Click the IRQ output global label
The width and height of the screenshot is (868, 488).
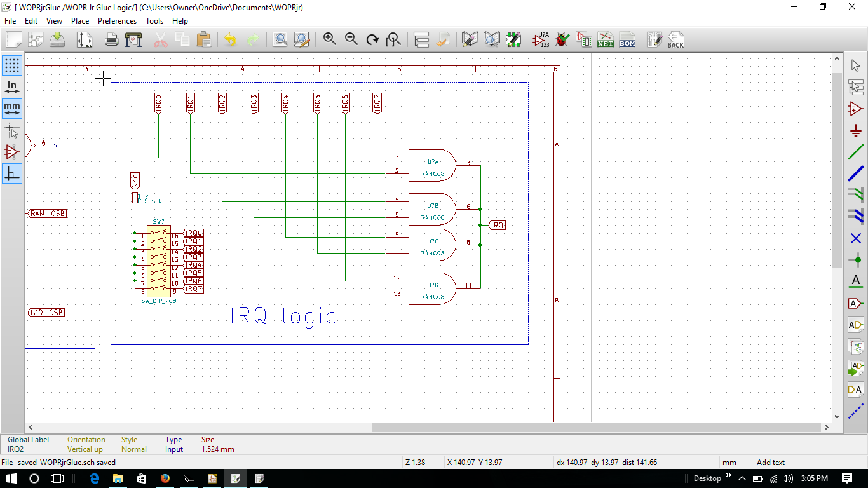click(497, 225)
